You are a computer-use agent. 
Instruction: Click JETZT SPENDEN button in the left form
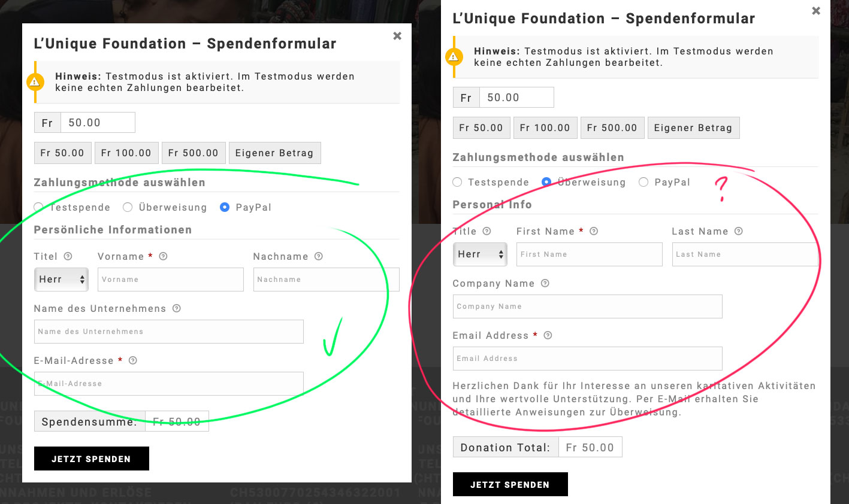point(92,459)
